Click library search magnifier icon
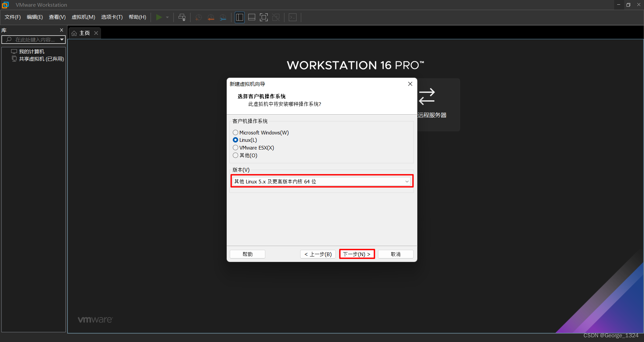644x342 pixels. coord(9,40)
